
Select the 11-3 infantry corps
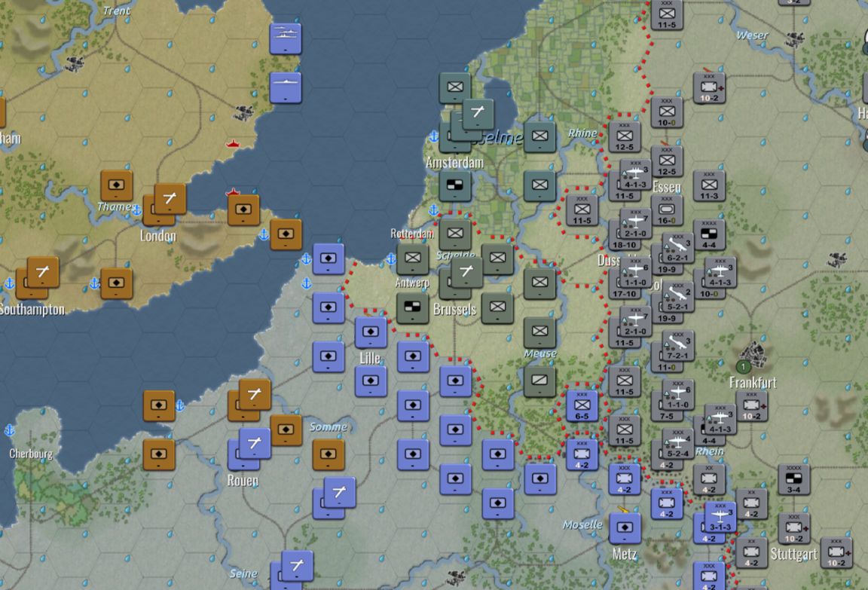709,186
